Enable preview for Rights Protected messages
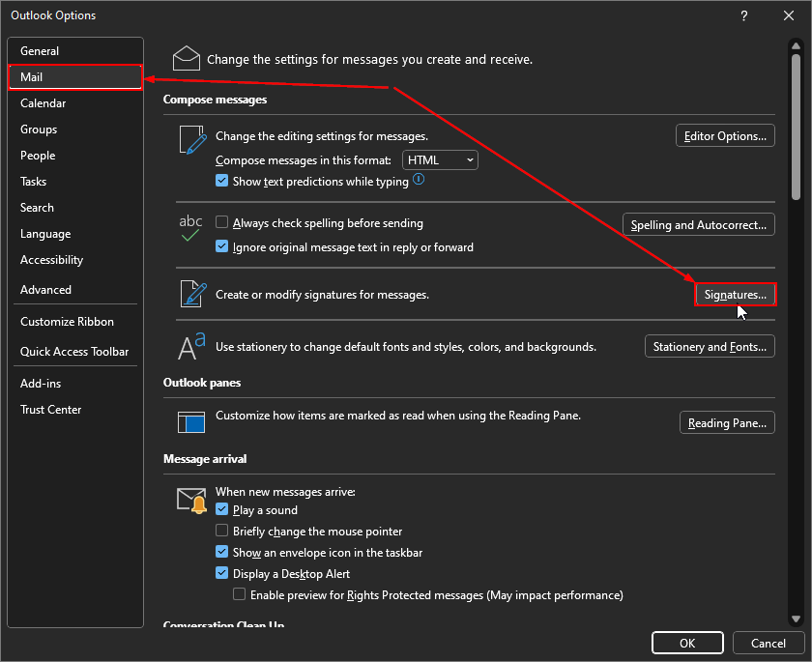This screenshot has height=662, width=812. (x=240, y=594)
